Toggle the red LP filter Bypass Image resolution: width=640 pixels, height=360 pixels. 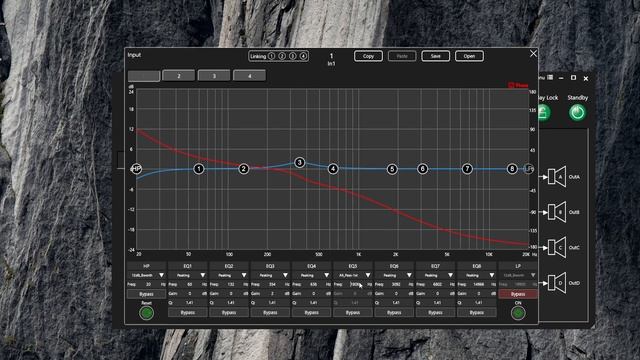coord(518,294)
